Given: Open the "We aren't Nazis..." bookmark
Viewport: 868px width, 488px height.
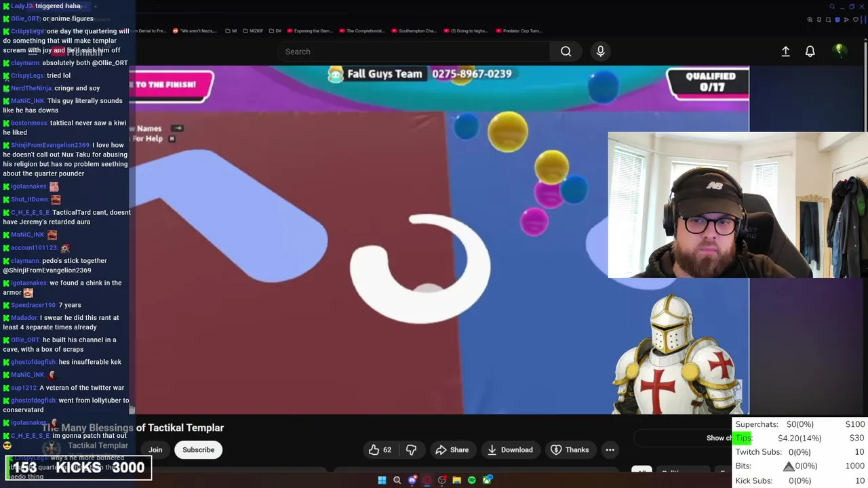Looking at the screenshot, I should coord(195,30).
